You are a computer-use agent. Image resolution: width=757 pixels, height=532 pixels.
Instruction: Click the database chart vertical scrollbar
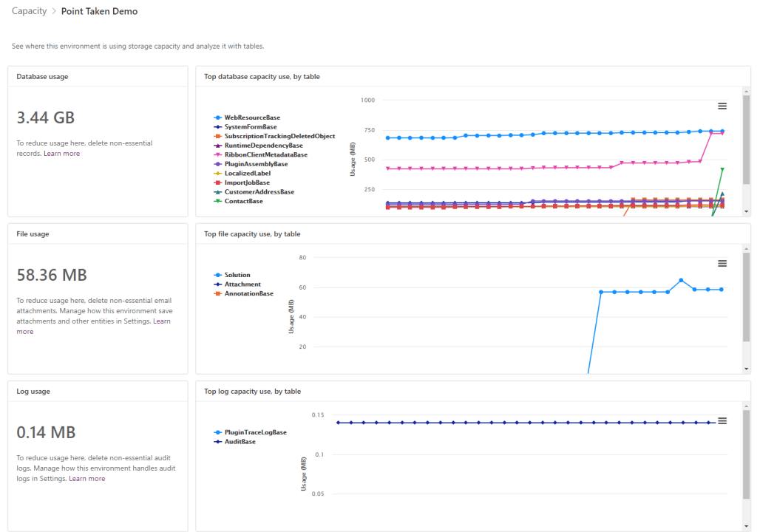click(746, 148)
